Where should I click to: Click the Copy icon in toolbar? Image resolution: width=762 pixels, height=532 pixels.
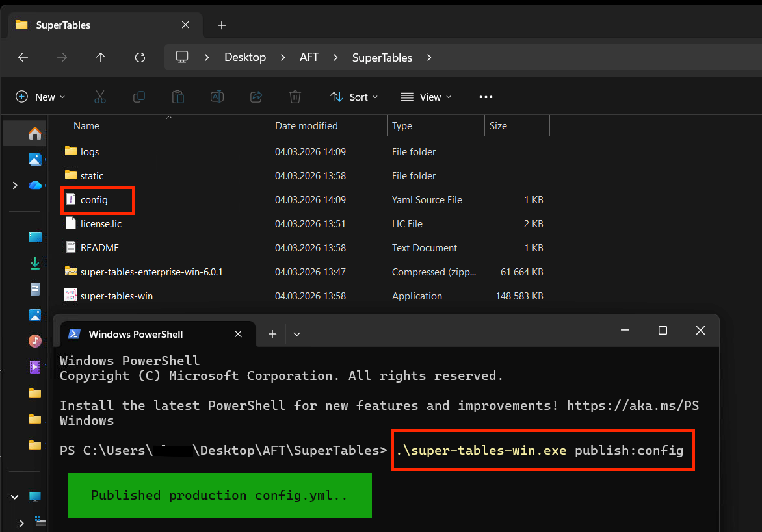pos(139,97)
